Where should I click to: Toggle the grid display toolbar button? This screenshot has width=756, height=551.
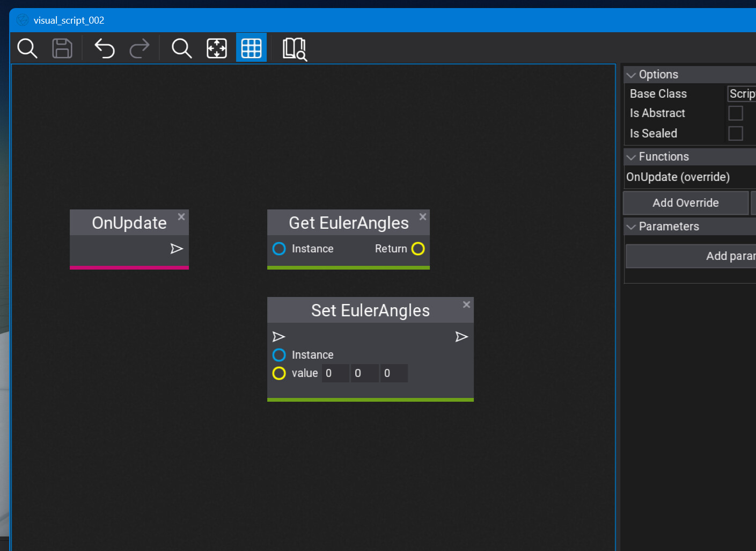(x=251, y=48)
